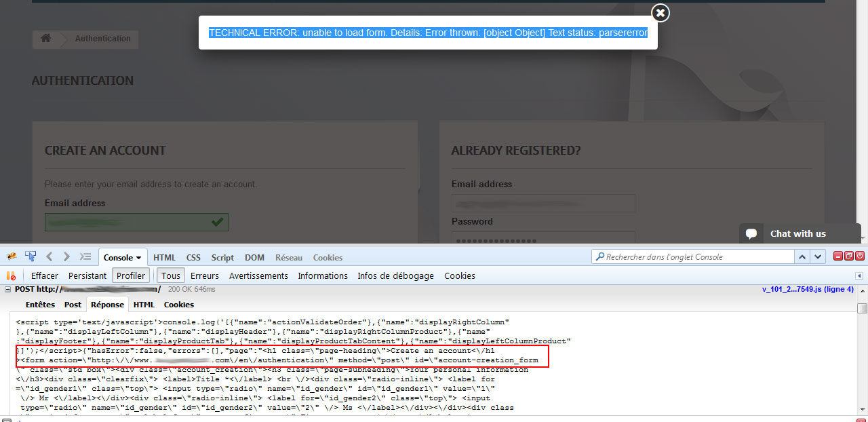Click the chat bubble icon

[751, 233]
